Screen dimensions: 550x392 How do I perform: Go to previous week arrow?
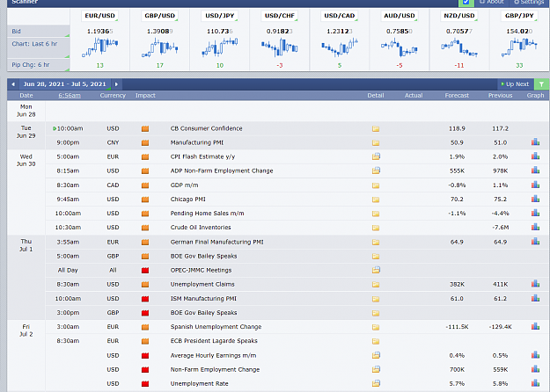pyautogui.click(x=13, y=84)
